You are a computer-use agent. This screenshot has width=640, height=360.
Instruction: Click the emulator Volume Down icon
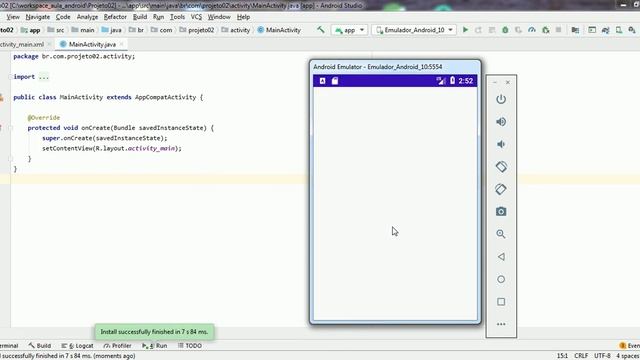pyautogui.click(x=501, y=144)
